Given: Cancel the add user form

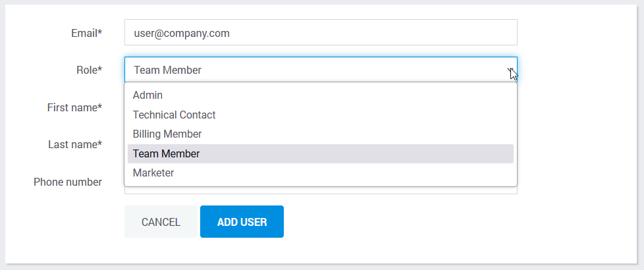Looking at the screenshot, I should [x=161, y=222].
